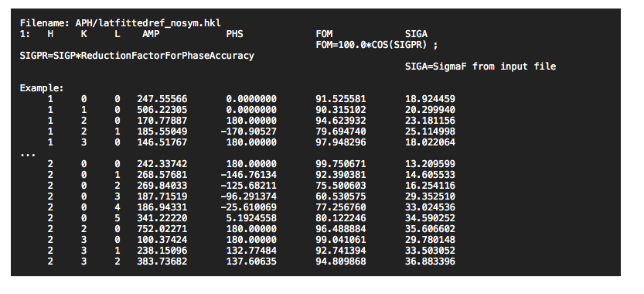The image size is (644, 294).
Task: Click SIGA value 36.883396
Action: [x=430, y=261]
